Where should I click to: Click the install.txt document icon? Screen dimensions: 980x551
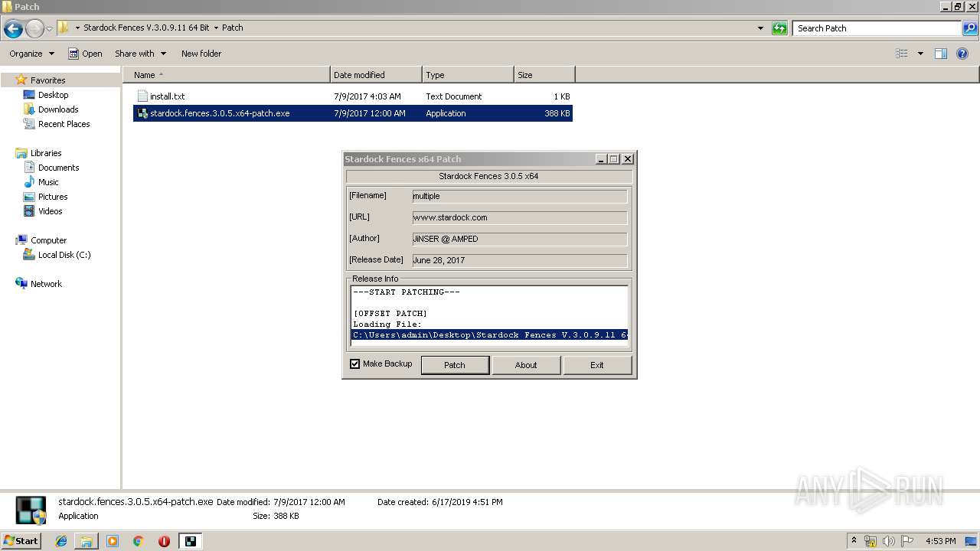point(142,96)
